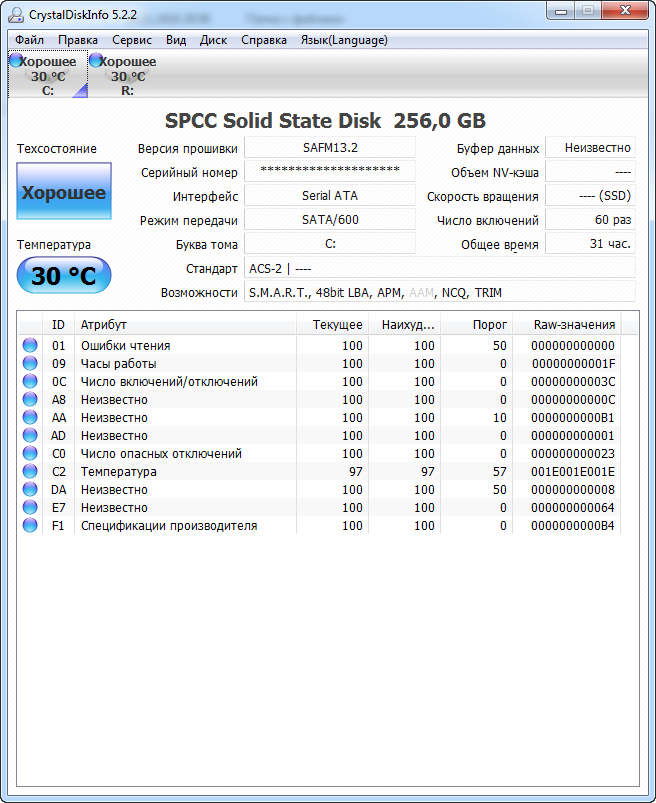
Task: Open the Язык(Language) menu
Action: [x=344, y=40]
